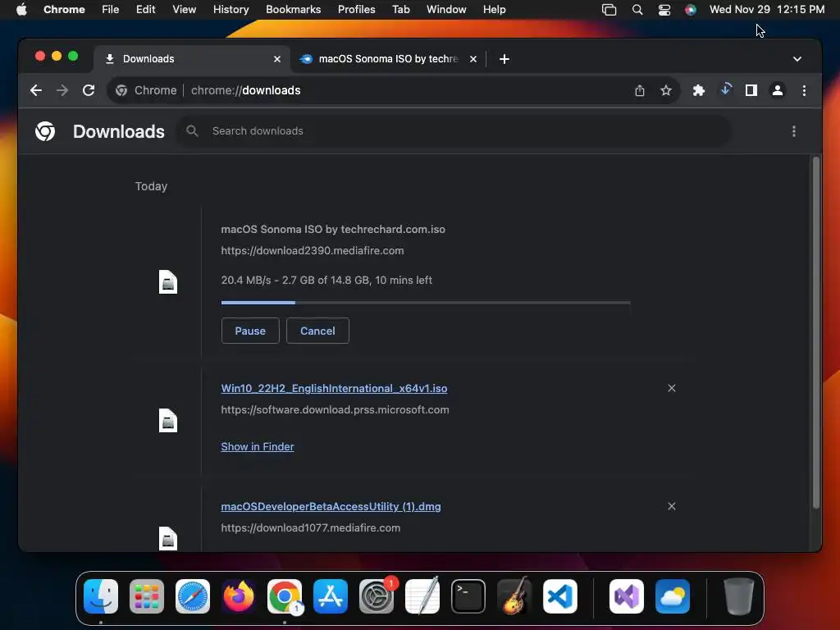Click the Siri icon in menu bar

(x=691, y=10)
